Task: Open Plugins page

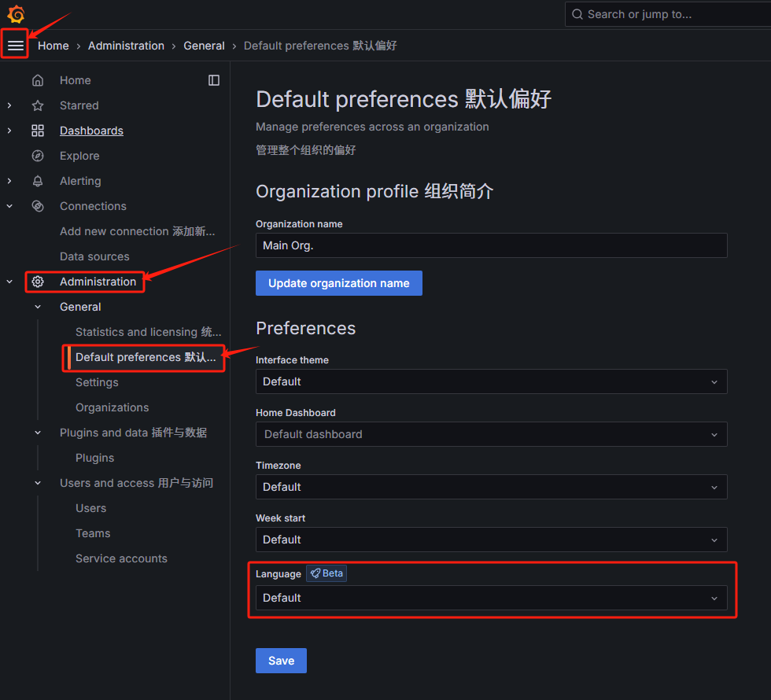Action: (95, 458)
